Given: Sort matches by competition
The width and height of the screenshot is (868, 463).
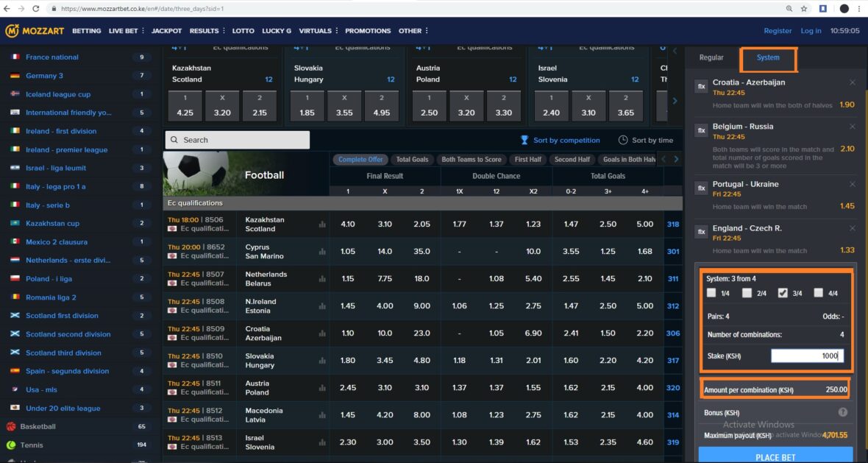Looking at the screenshot, I should (x=561, y=140).
